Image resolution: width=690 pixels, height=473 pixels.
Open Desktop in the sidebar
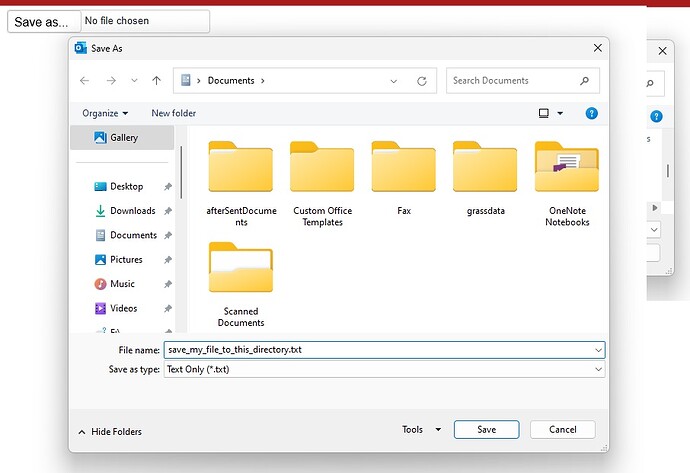pos(127,187)
